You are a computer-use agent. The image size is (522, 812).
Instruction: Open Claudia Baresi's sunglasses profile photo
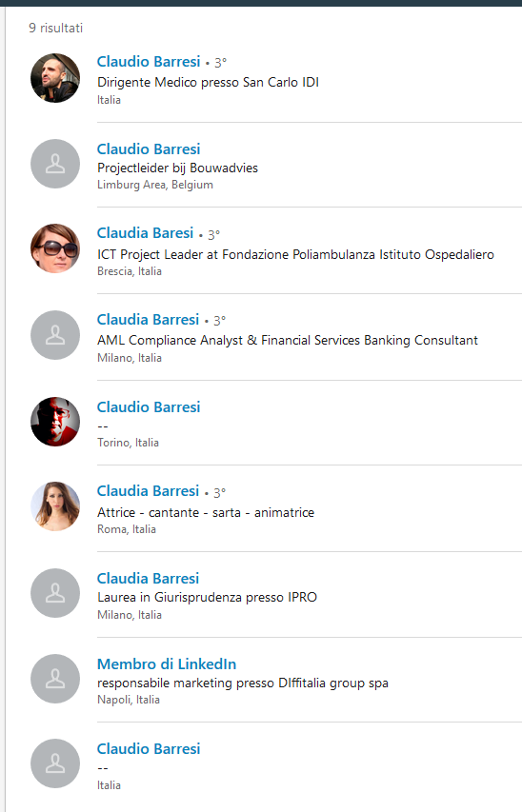(55, 248)
